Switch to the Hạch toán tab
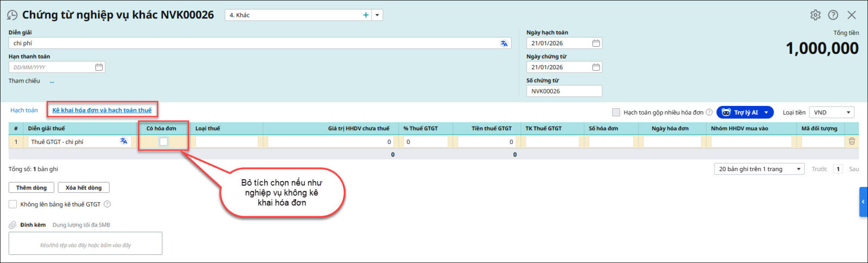This screenshot has width=868, height=263. (24, 110)
